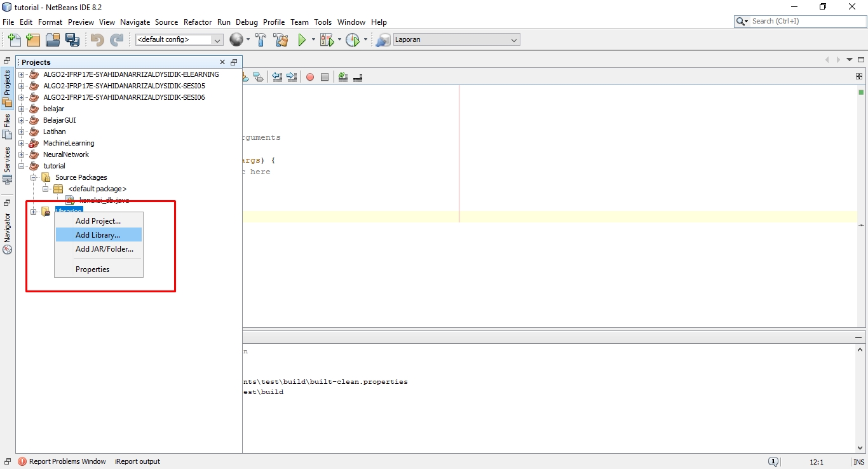The image size is (868, 469).
Task: Collapse the Source Packages node
Action: point(32,177)
